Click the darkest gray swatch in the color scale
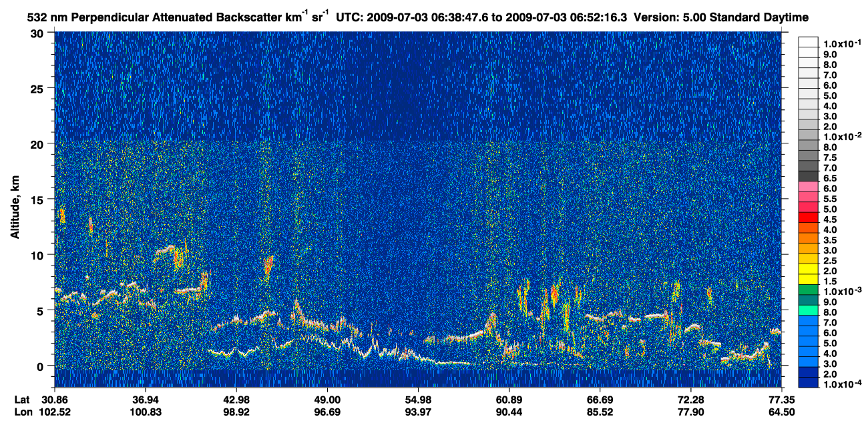Image resolution: width=868 pixels, height=445 pixels. [808, 176]
